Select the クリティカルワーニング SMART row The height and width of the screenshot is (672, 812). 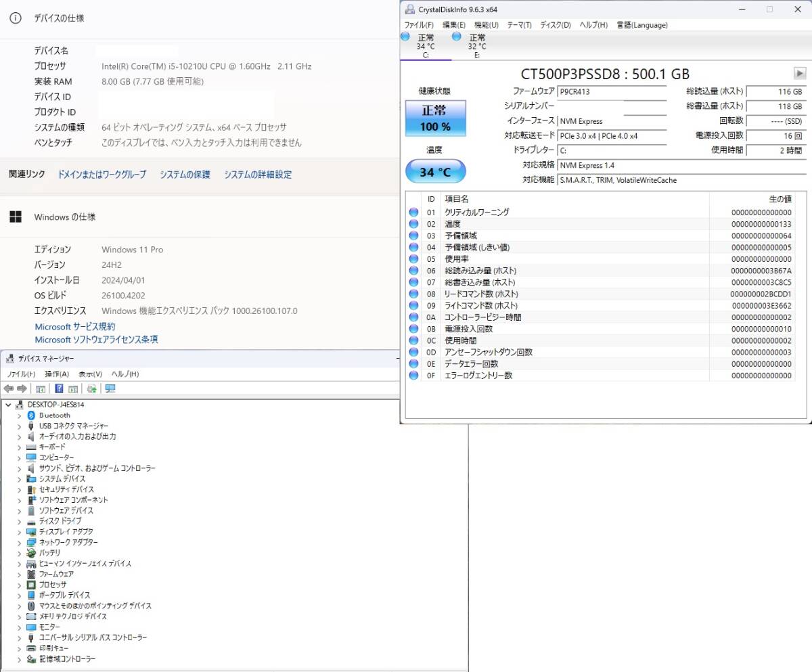[600, 212]
